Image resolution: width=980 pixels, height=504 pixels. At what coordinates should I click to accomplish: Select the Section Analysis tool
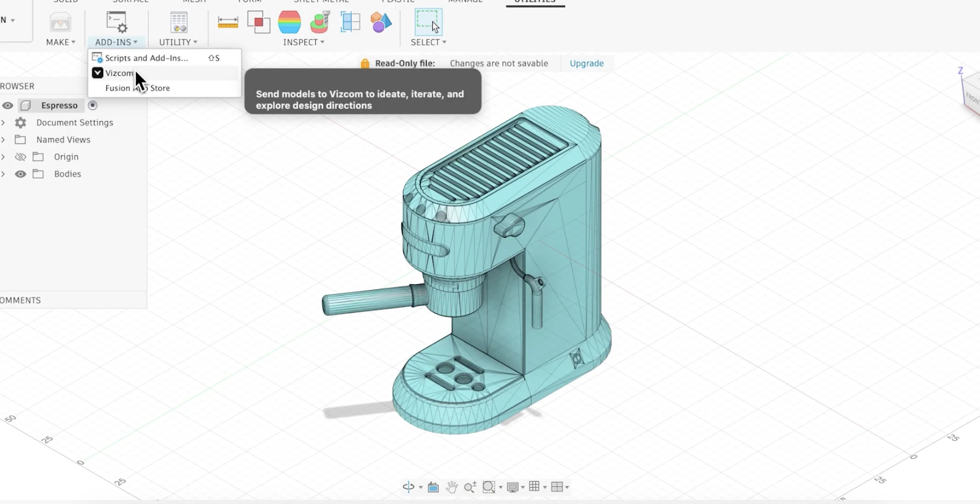point(350,22)
